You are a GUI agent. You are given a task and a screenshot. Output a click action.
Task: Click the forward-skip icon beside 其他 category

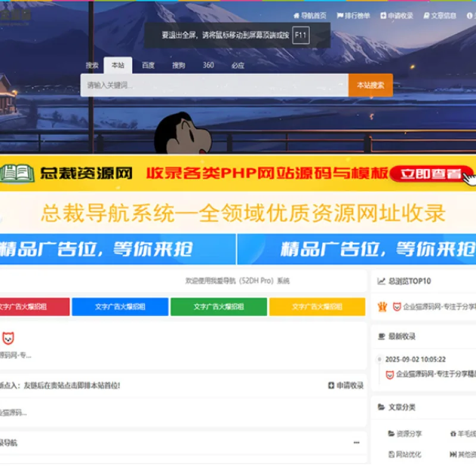(x=453, y=455)
